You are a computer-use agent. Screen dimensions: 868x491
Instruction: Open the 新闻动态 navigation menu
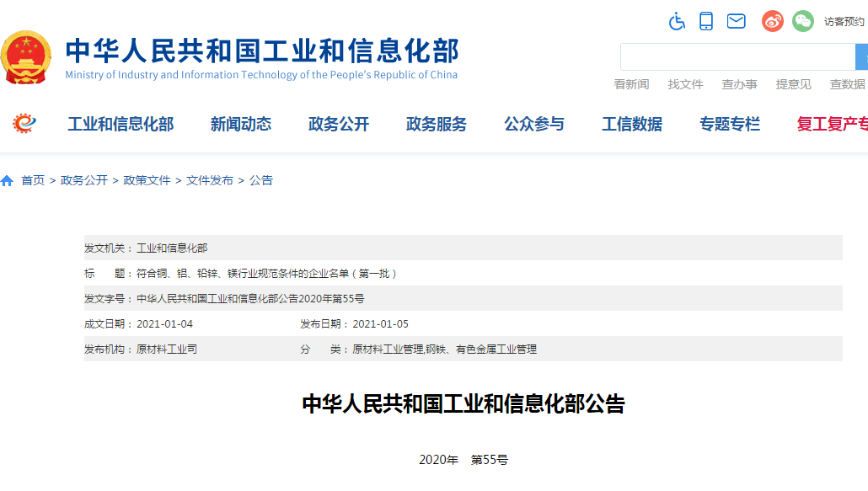point(241,125)
